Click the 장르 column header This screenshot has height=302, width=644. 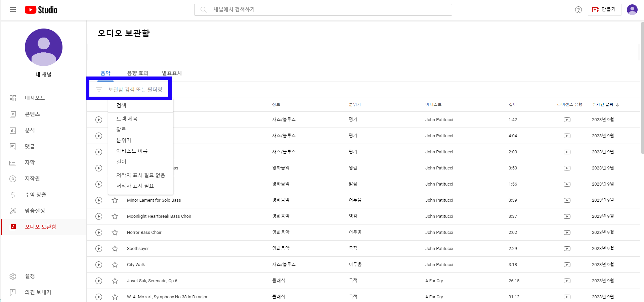[276, 105]
